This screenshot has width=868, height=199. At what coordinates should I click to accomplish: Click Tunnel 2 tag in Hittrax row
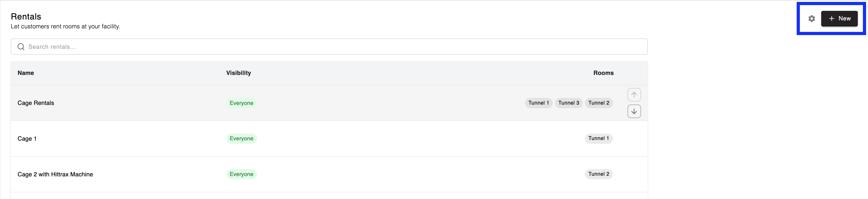tap(598, 174)
